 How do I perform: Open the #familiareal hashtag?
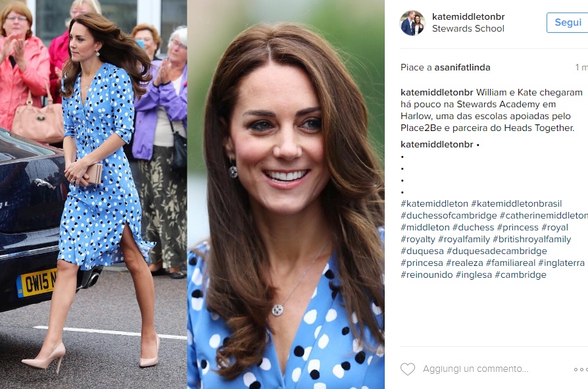coord(510,263)
